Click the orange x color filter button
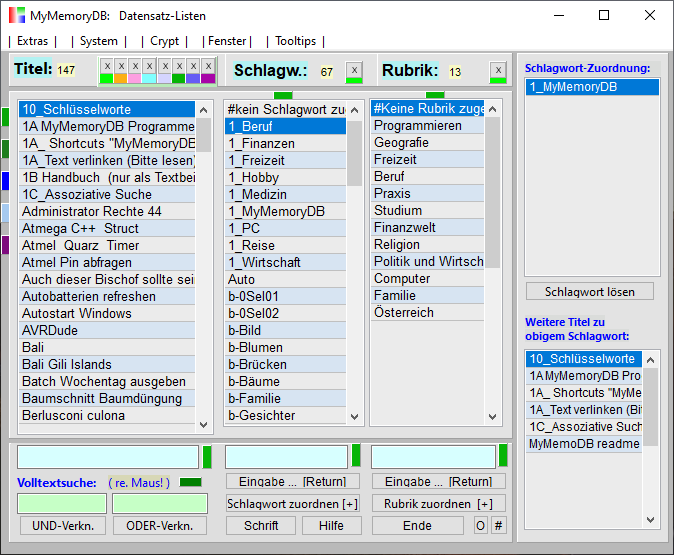Screen dimensions: 674x555 pyautogui.click(x=121, y=66)
